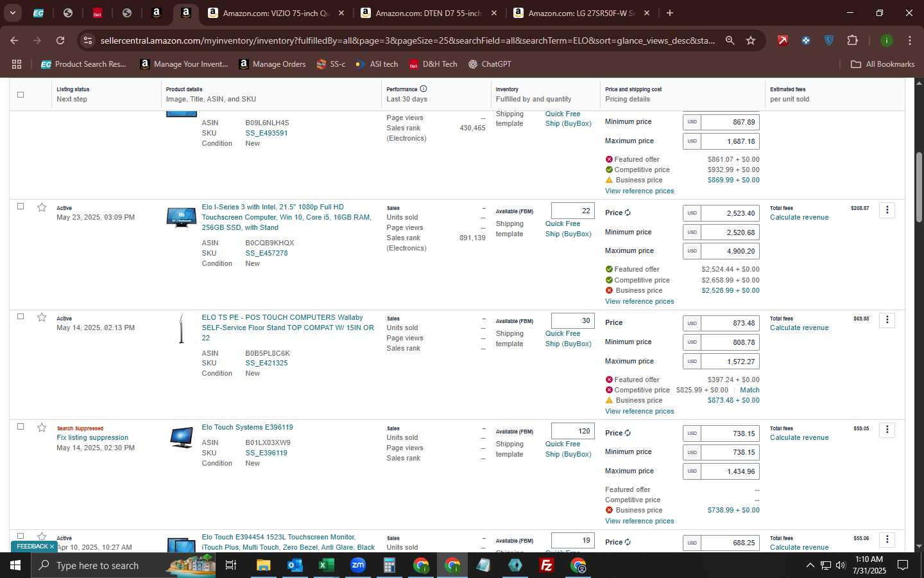
Task: Toggle the select-all checkbox in table header
Action: (x=21, y=94)
